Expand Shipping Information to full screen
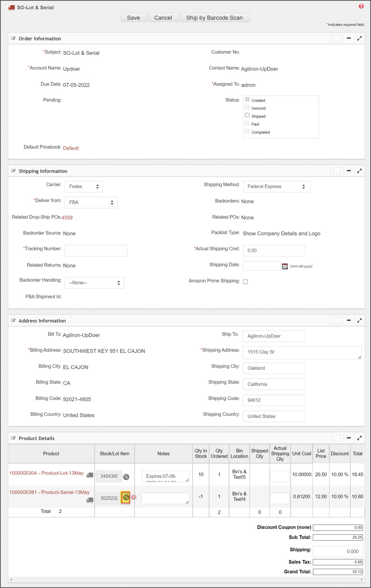 click(x=359, y=171)
